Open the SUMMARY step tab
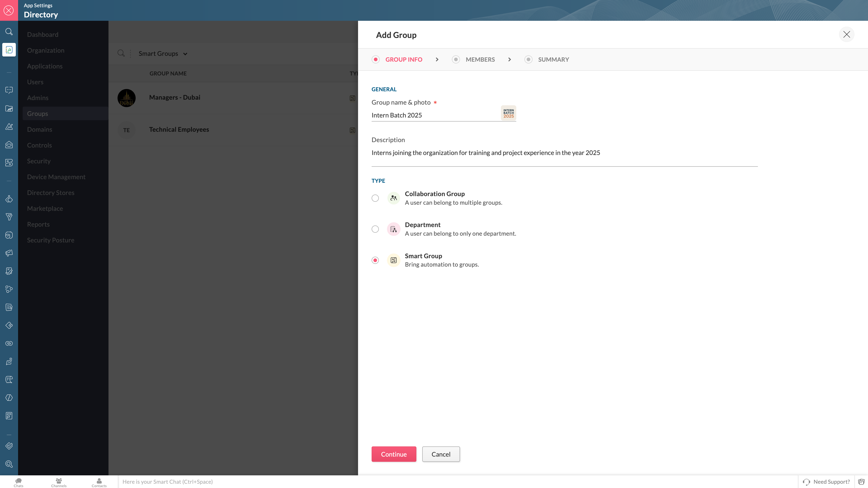Image resolution: width=868 pixels, height=488 pixels. (x=553, y=60)
